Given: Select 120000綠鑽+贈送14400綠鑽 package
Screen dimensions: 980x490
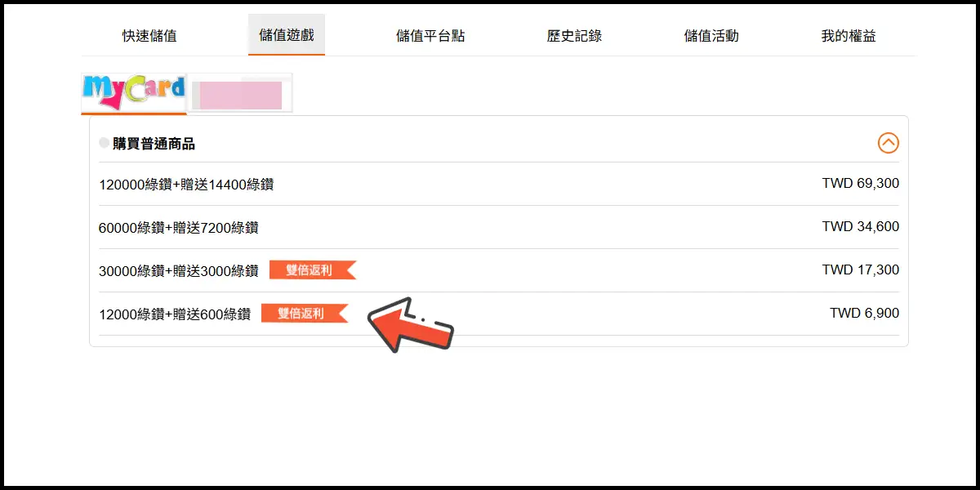Looking at the screenshot, I should tap(499, 184).
